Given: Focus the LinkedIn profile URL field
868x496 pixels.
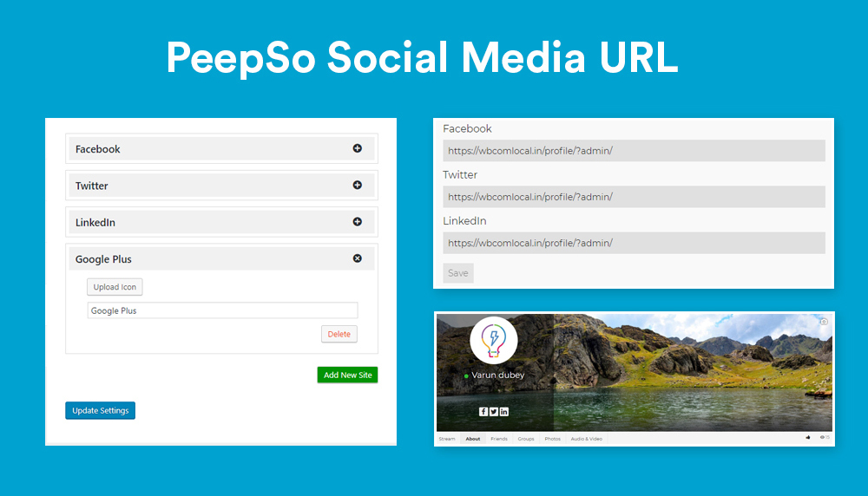Looking at the screenshot, I should (634, 243).
